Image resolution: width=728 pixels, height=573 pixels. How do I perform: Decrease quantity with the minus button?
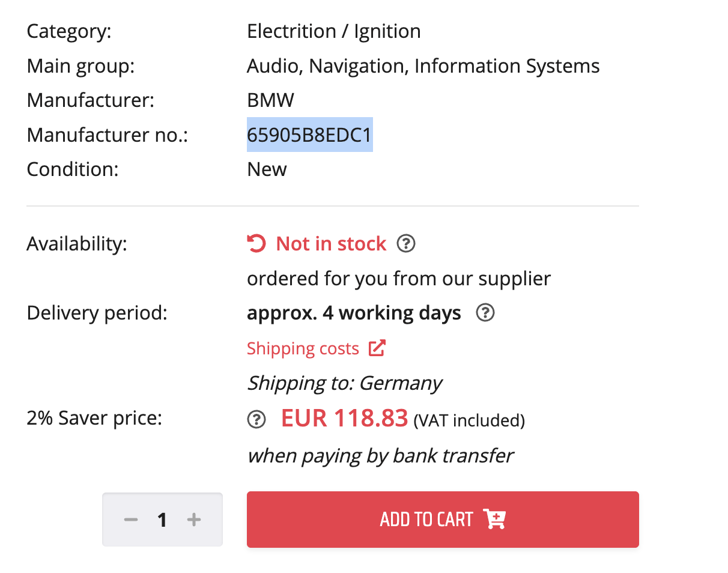pos(131,520)
